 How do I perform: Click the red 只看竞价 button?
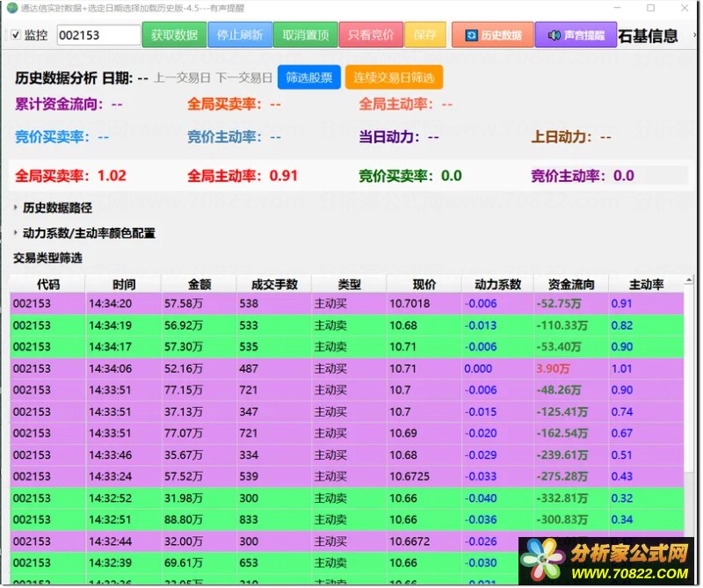tap(371, 34)
